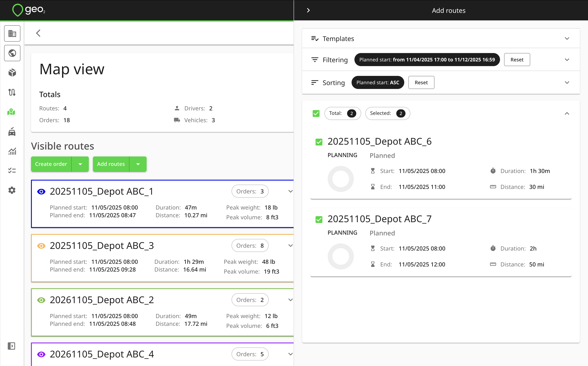Hide route 20261105_Depot ABC_2 with eye icon
This screenshot has width=588, height=366.
(x=41, y=300)
